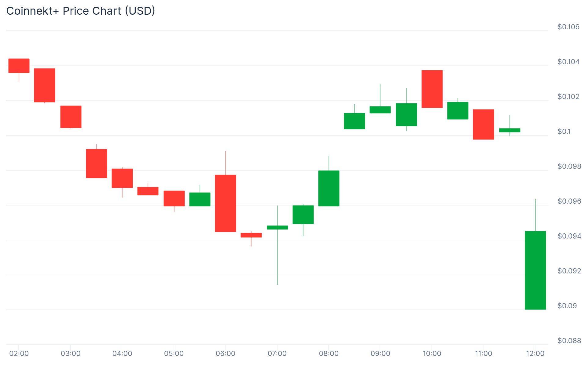Click the 09:00 time axis label
The height and width of the screenshot is (367, 588).
[x=380, y=354]
